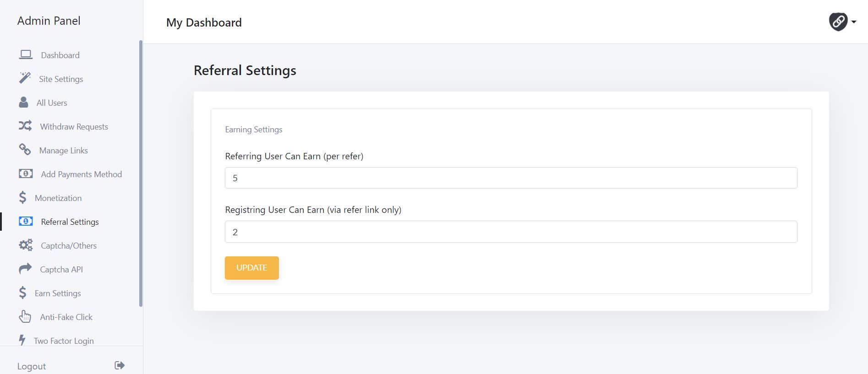Select Referral Settings sidebar item
The image size is (868, 374).
click(70, 222)
